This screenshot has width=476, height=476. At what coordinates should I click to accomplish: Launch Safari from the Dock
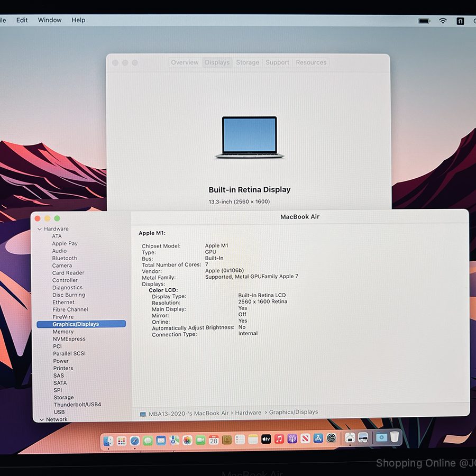tap(134, 441)
